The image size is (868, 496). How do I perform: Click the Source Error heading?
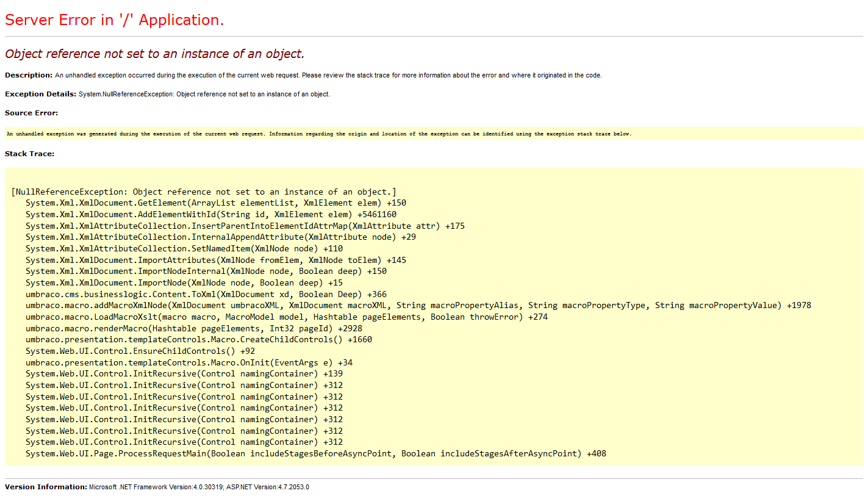(x=28, y=113)
